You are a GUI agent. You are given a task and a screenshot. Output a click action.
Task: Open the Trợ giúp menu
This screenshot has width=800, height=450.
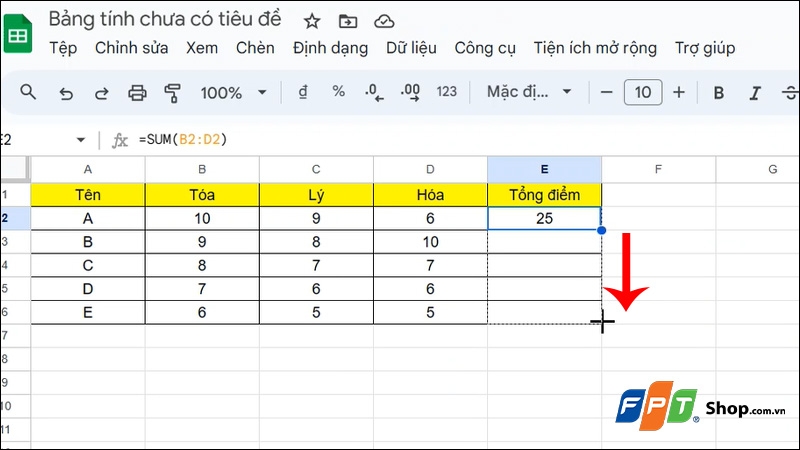705,48
